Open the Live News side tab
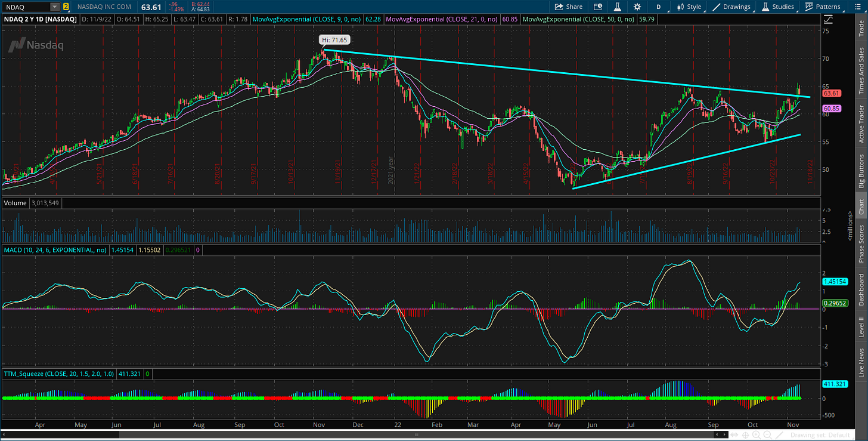Viewport: 868px width, 441px height. click(x=861, y=363)
